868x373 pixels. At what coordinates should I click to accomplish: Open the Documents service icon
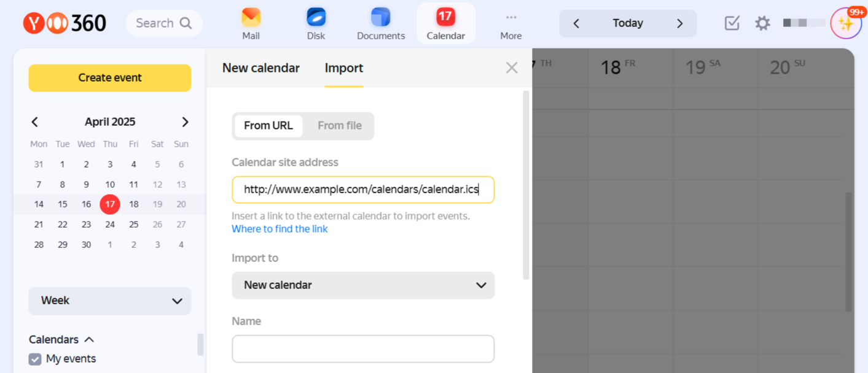click(381, 18)
